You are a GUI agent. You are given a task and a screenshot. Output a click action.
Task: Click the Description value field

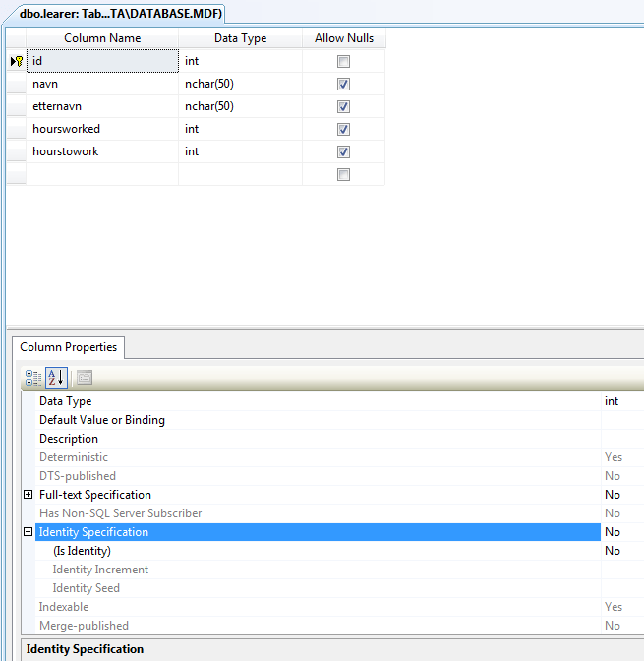coord(622,439)
